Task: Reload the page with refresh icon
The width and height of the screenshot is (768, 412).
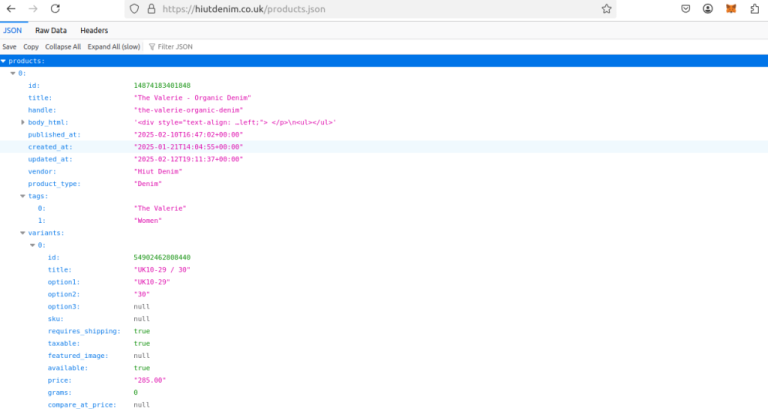Action: (59, 8)
